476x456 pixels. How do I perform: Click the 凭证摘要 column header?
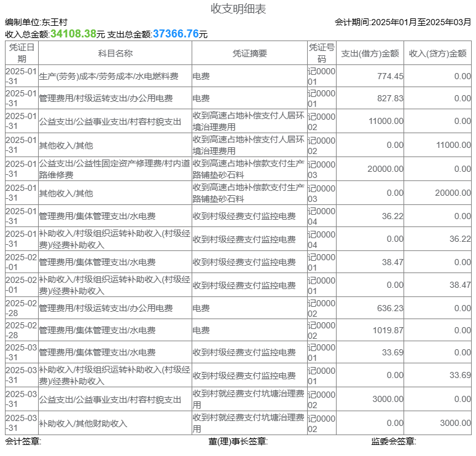tap(249, 53)
